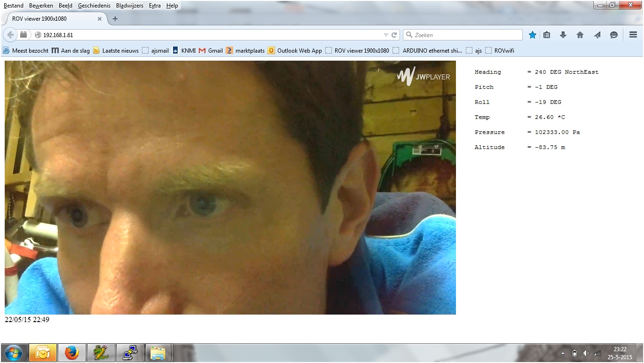Show bookmarks list icon
Viewport: 644px width, 363px height.
[x=547, y=35]
